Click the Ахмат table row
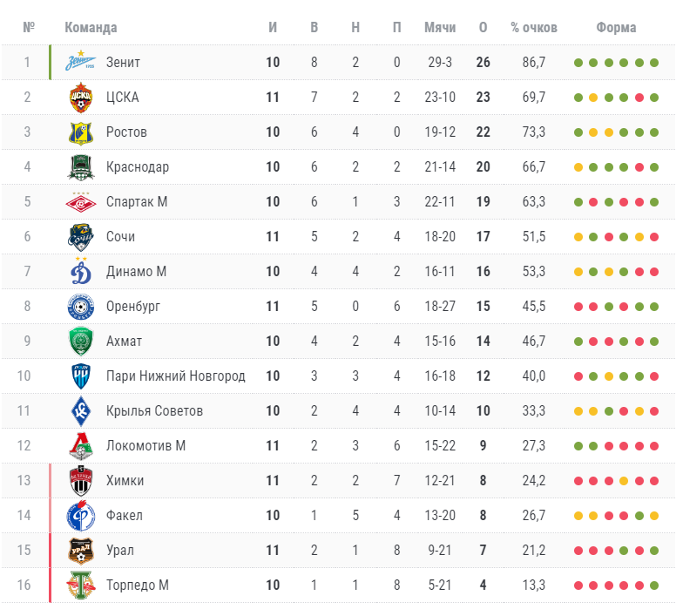The image size is (683, 616). point(348,341)
